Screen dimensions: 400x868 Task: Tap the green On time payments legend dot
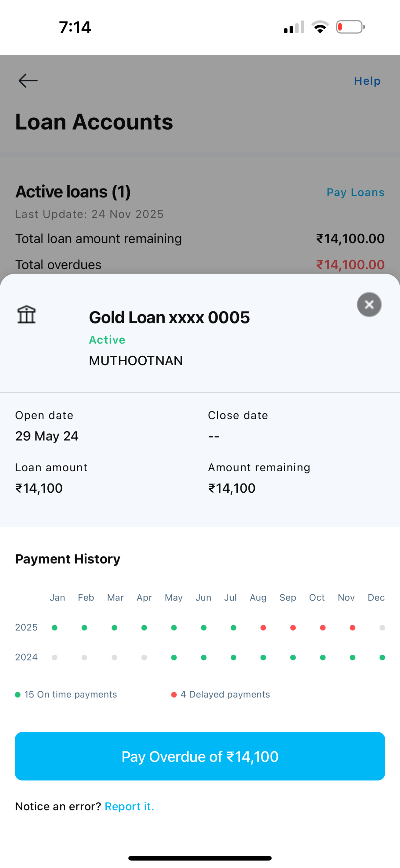18,695
